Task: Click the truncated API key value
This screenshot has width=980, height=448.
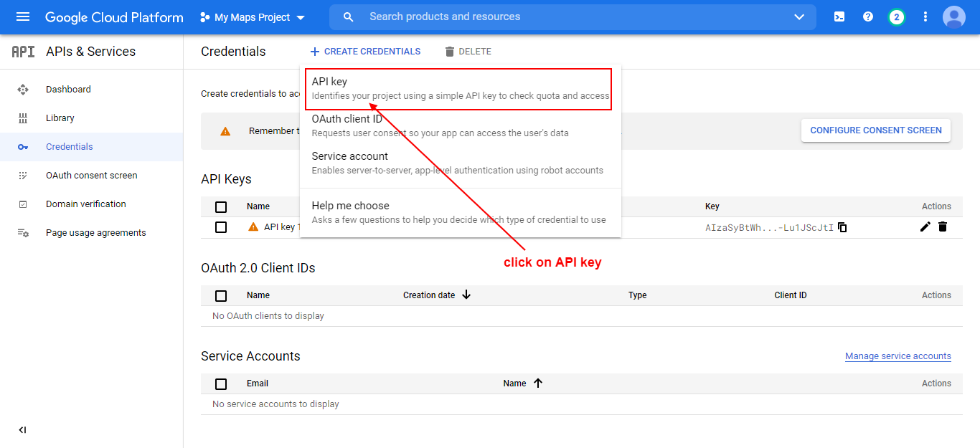Action: (x=770, y=227)
